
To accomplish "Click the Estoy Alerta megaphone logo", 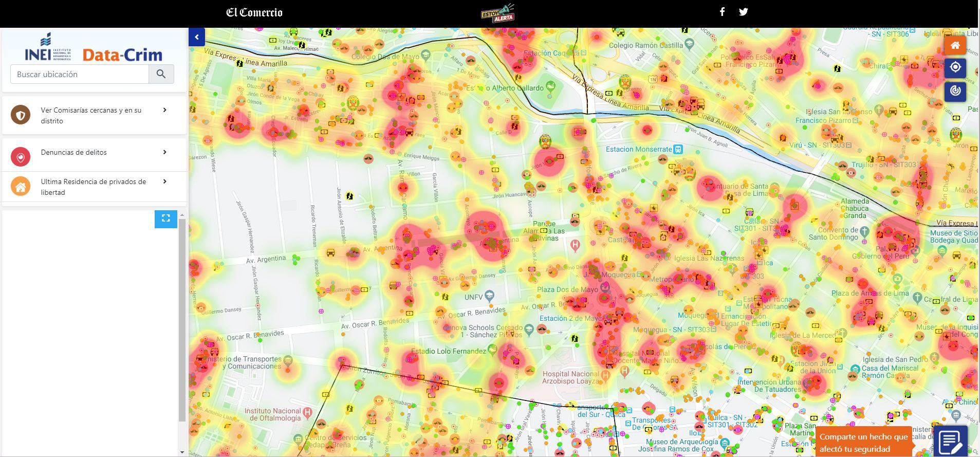I will click(x=497, y=13).
